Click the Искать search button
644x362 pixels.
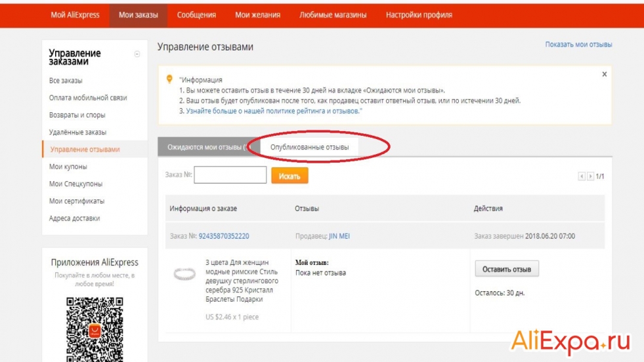tap(289, 176)
